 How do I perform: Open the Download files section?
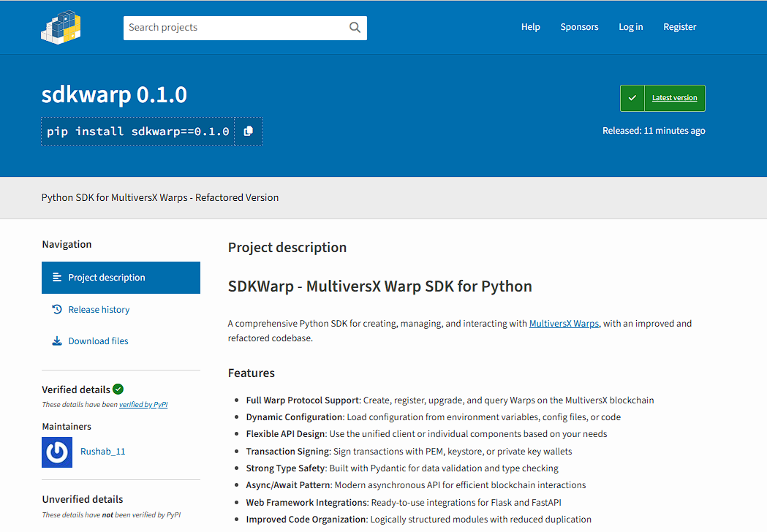[97, 341]
